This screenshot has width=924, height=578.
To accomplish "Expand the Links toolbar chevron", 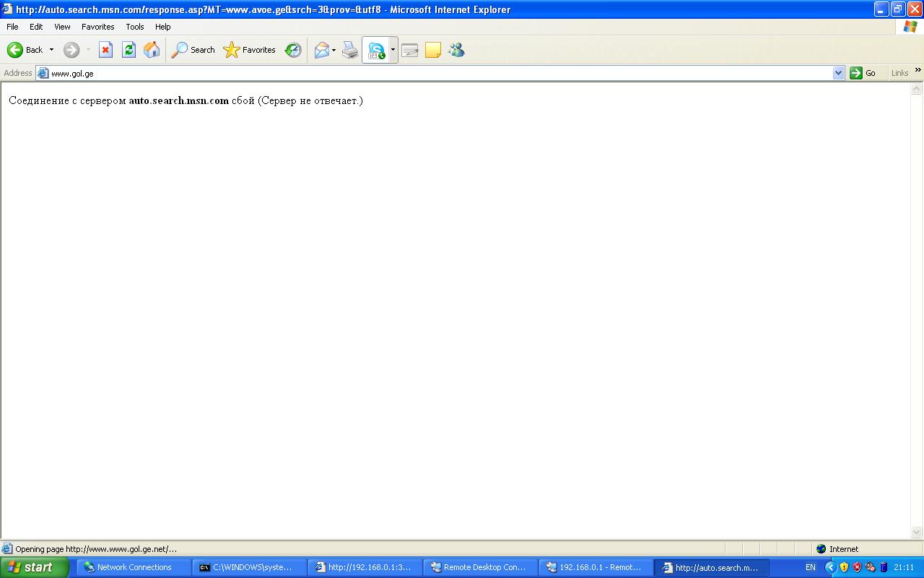I will click(x=918, y=70).
